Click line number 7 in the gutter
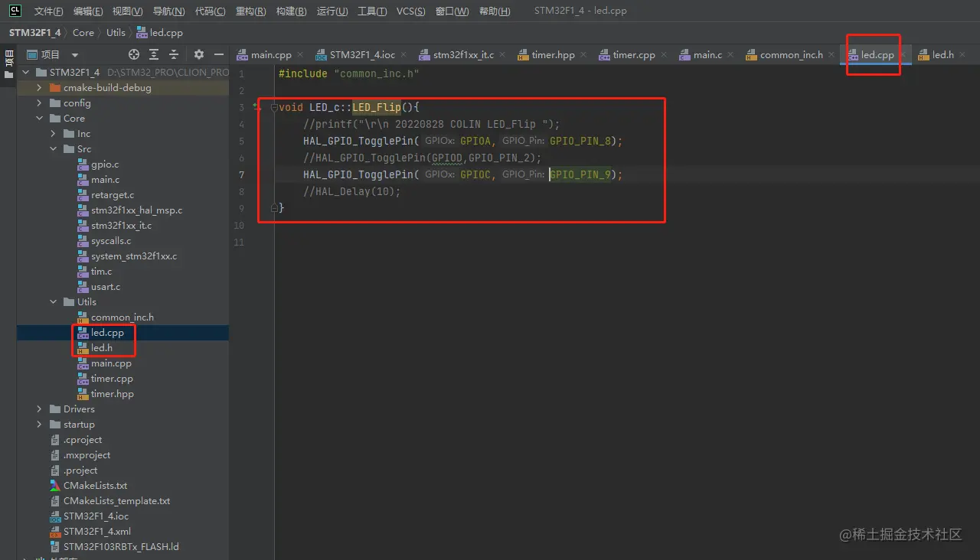This screenshot has height=560, width=980. click(x=241, y=175)
